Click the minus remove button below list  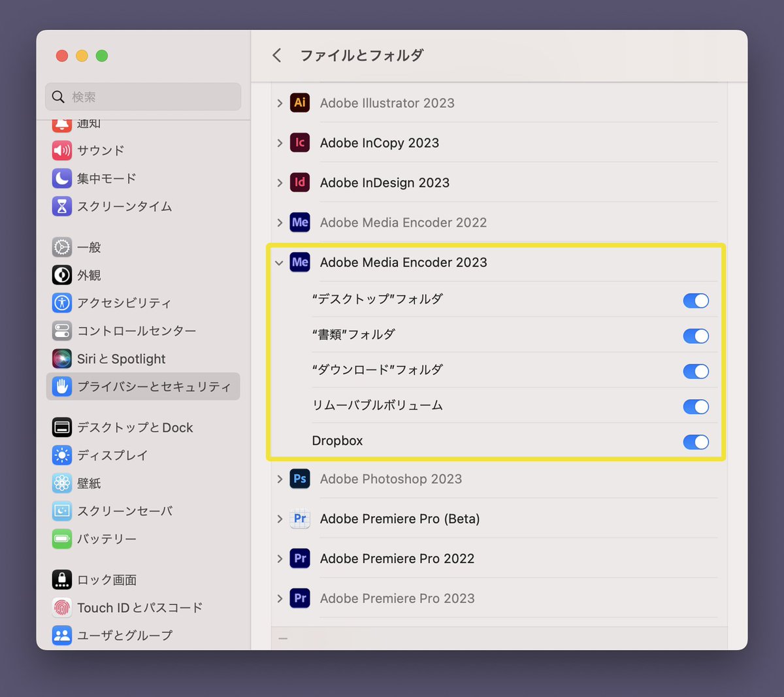coord(283,638)
